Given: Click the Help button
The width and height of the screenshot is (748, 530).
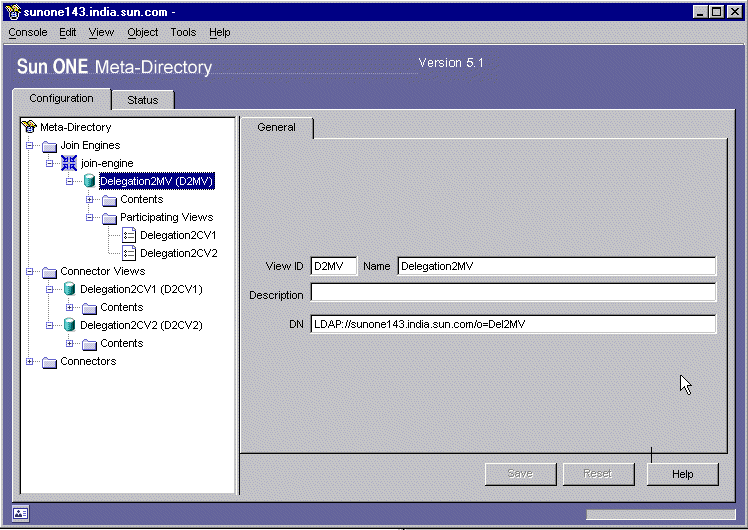Looking at the screenshot, I should [683, 474].
